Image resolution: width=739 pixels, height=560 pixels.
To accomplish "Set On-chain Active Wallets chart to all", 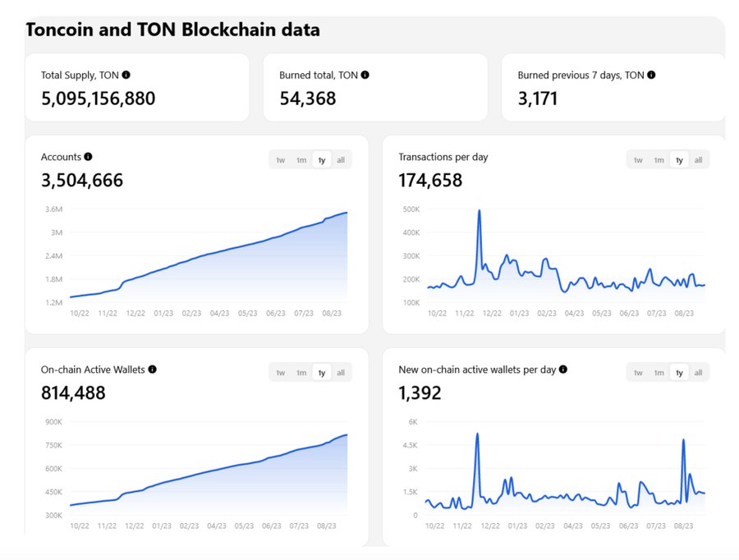I will pos(341,373).
